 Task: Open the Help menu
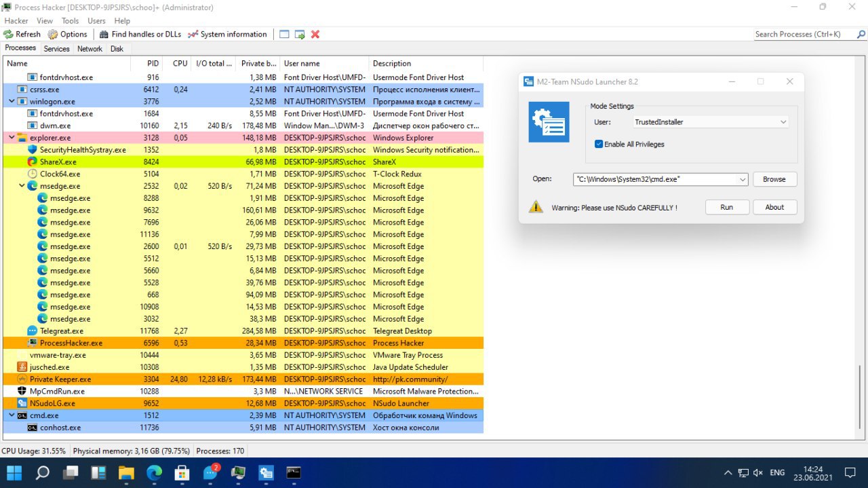coord(122,21)
